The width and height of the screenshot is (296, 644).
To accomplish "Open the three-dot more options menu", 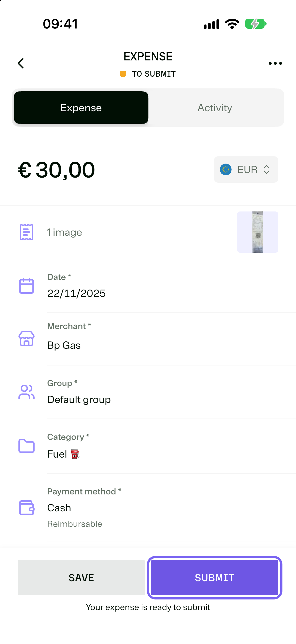I will (x=275, y=64).
